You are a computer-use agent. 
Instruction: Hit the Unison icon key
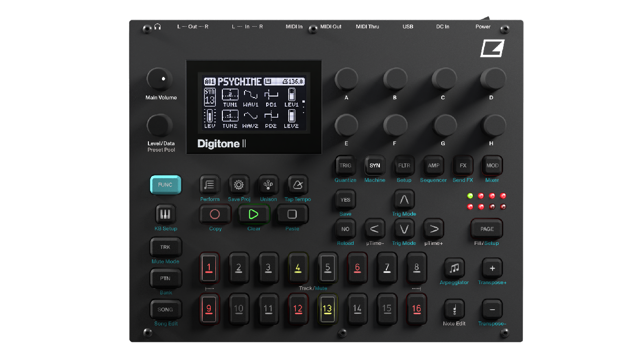tap(268, 185)
